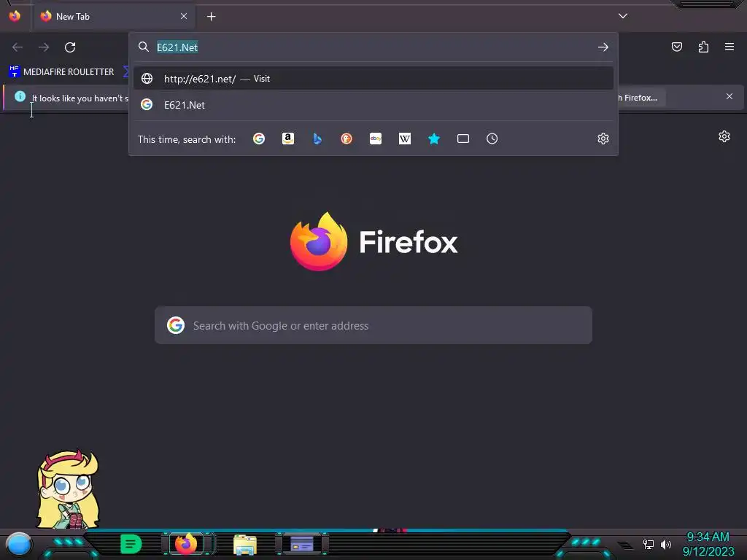This screenshot has width=747, height=560.
Task: Search this time with Wikipedia
Action: click(404, 139)
